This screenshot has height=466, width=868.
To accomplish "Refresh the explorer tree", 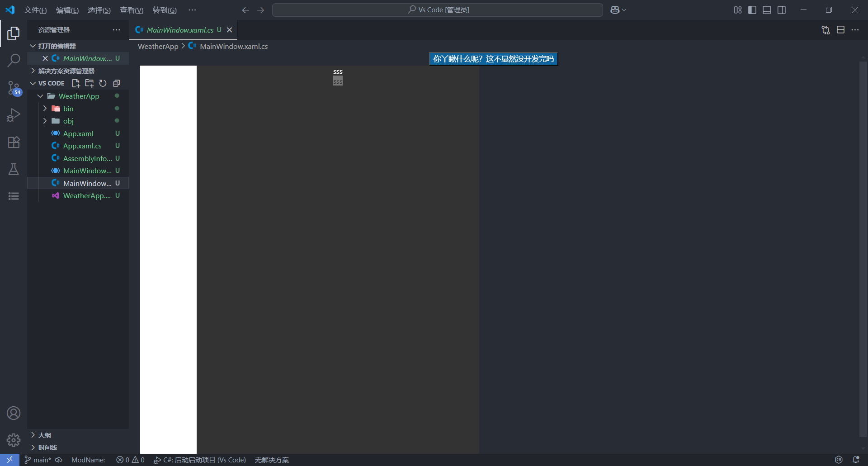I will coord(103,83).
